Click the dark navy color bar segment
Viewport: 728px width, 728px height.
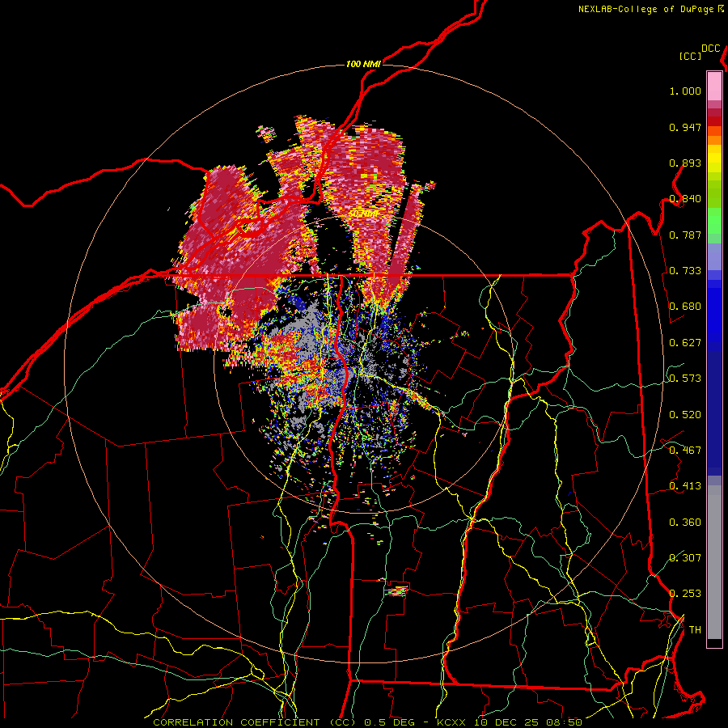714,413
